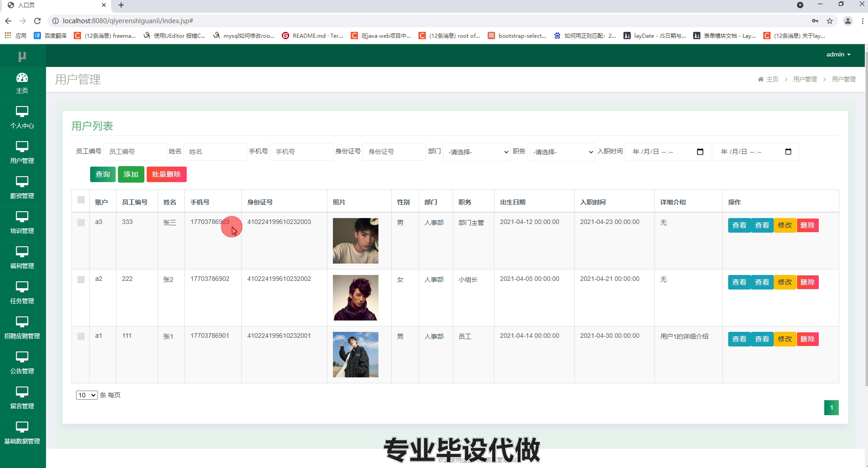Image resolution: width=868 pixels, height=468 pixels.
Task: Open Chrome three-dot menu
Action: 863,21
